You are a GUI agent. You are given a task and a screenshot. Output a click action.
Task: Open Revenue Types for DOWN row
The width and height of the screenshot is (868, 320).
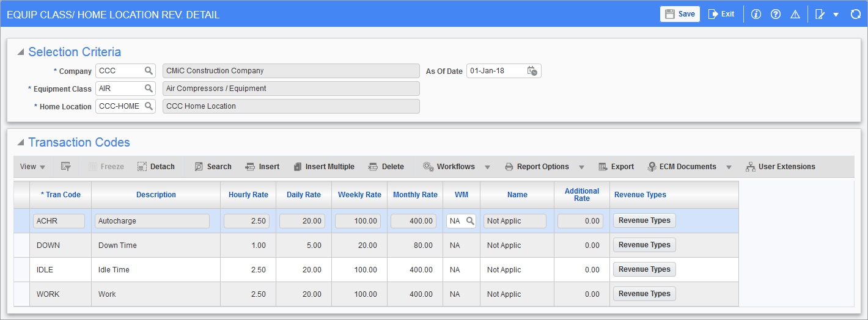click(x=644, y=245)
